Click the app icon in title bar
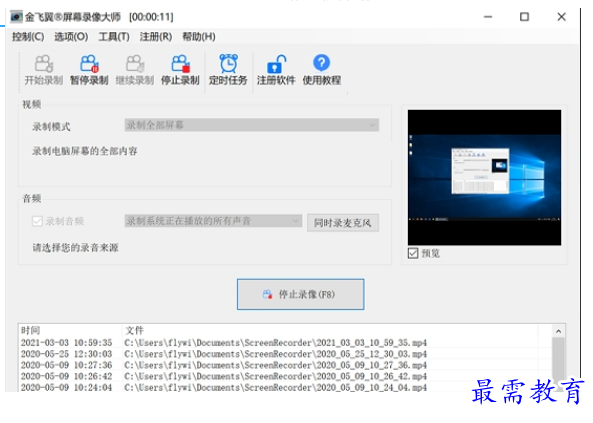The height and width of the screenshot is (423, 593). click(x=16, y=17)
